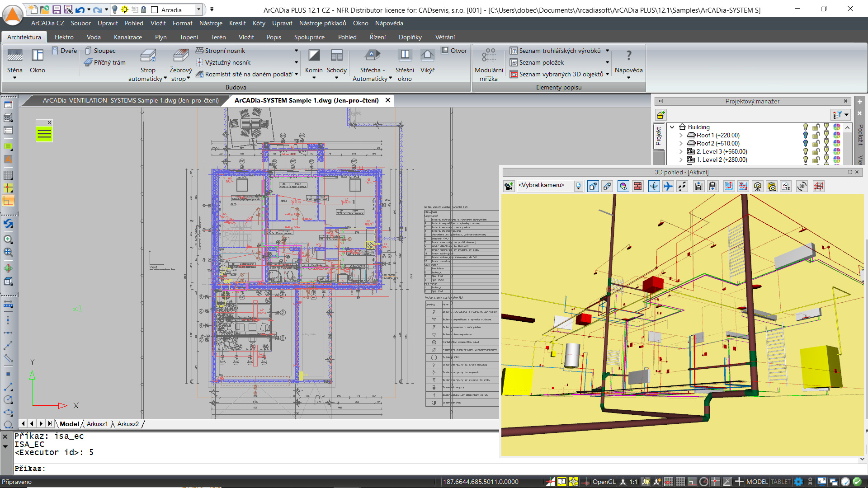868x488 pixels.
Task: Toggle visibility bulb for 1. Level 2
Action: [x=805, y=160]
